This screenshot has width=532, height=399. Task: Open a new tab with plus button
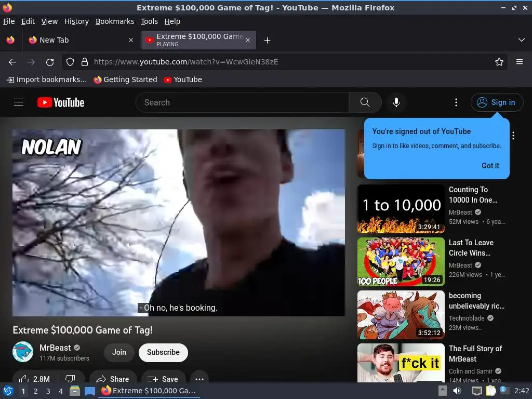268,41
